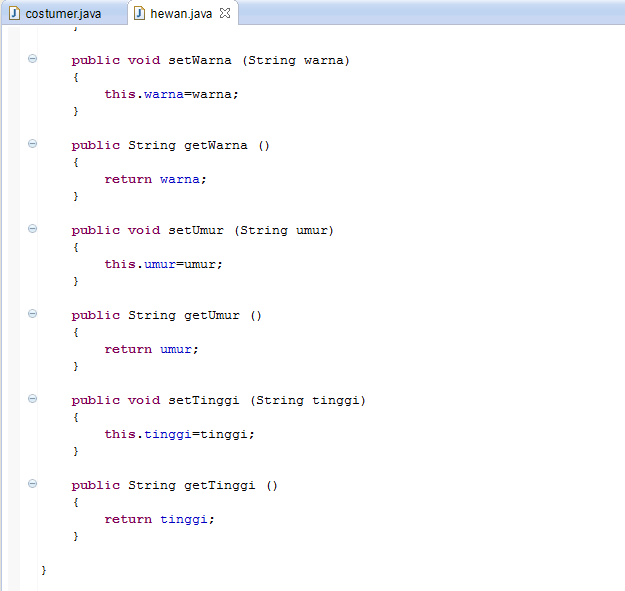Viewport: 625px width, 591px height.
Task: Collapse the getUmur method fold marker
Action: 32,314
